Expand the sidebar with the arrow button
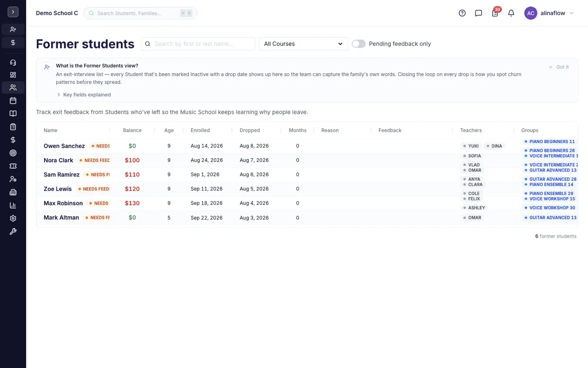588x368 pixels. pos(13,12)
